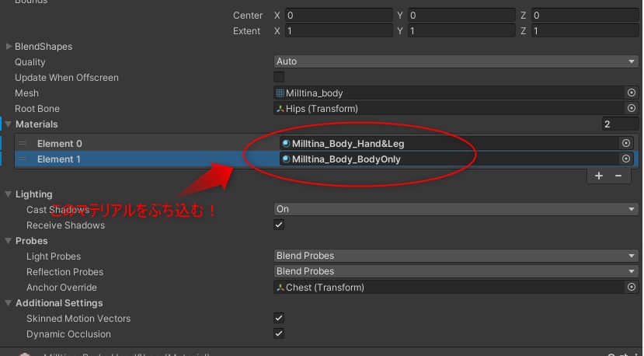Click the Update When Offscreen label
This screenshot has width=644, height=356.
[67, 77]
